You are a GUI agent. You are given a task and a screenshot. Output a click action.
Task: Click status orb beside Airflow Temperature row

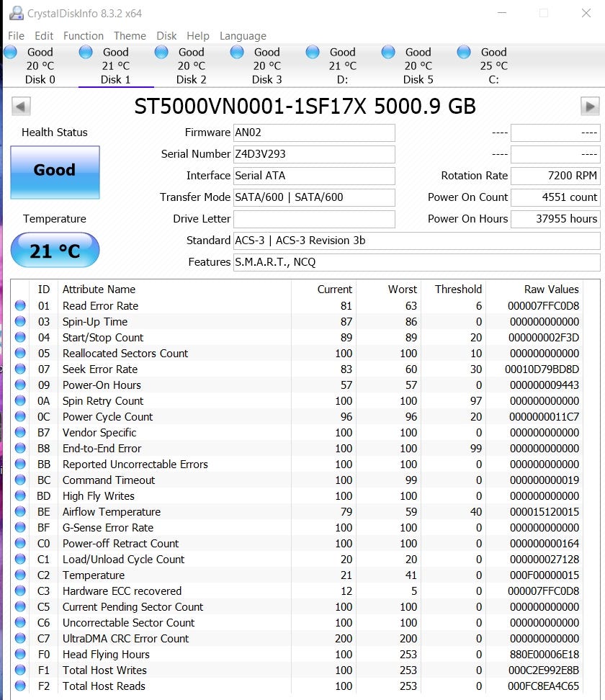(20, 512)
